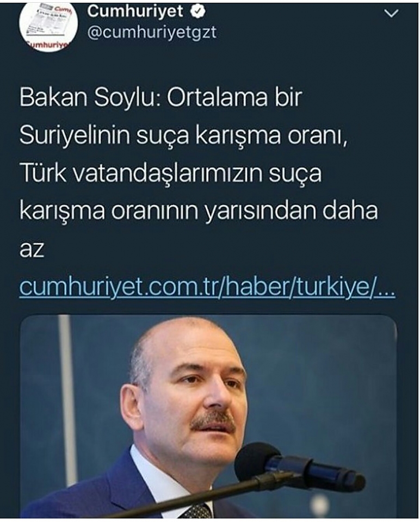The height and width of the screenshot is (522, 420).
Task: Click the text line 'karışma oranının yarısından daha'
Action: click(199, 211)
